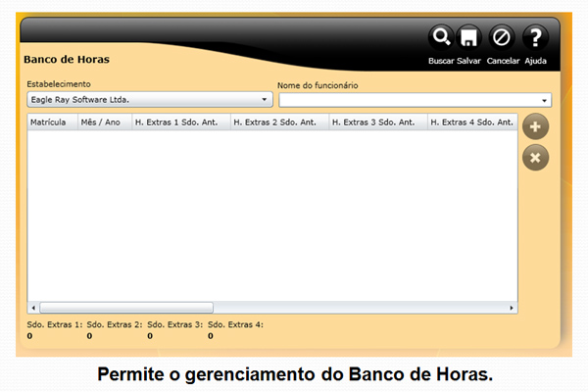Click the empty Banco de Horas grid area

point(272,216)
